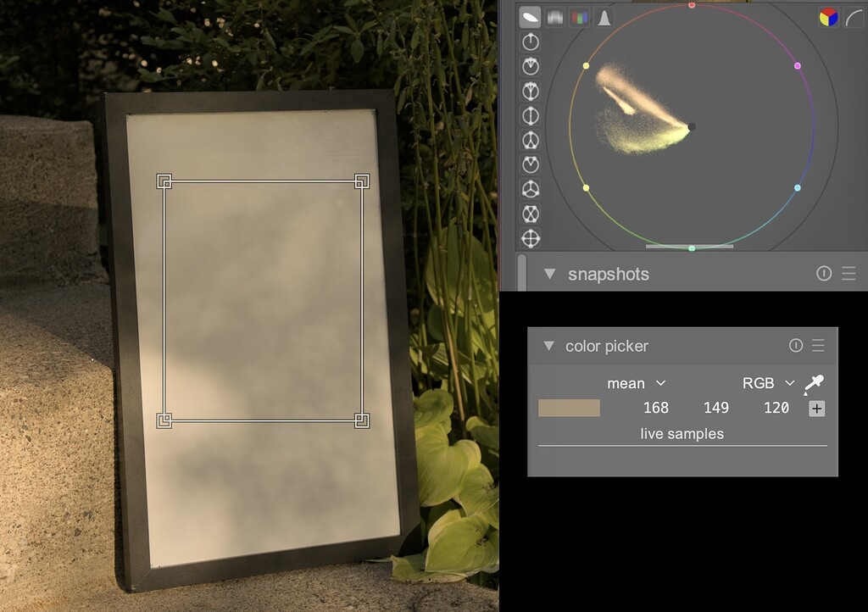Add a new live sample with plus button
The width and height of the screenshot is (868, 612).
coord(816,408)
